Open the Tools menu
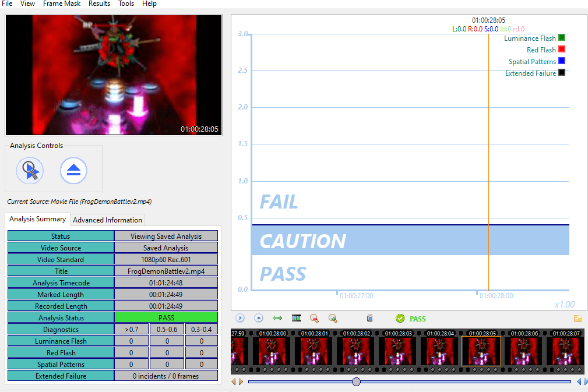This screenshot has width=588, height=392. pyautogui.click(x=126, y=3)
